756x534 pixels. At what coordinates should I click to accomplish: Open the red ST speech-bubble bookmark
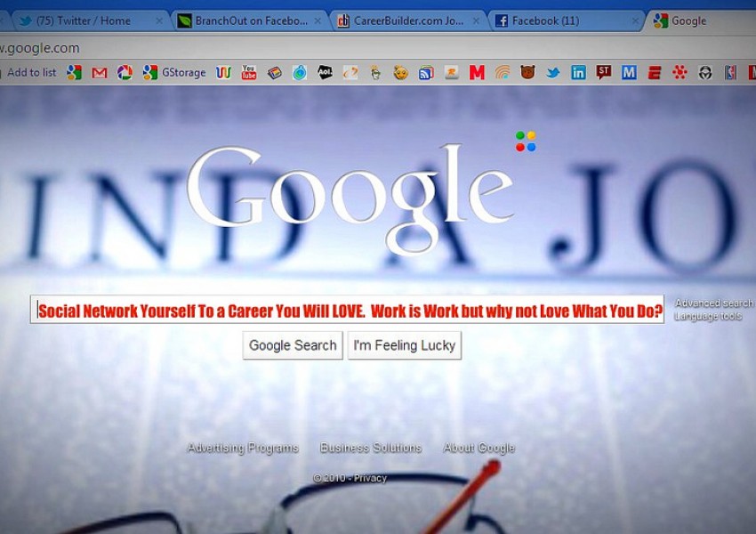(604, 73)
